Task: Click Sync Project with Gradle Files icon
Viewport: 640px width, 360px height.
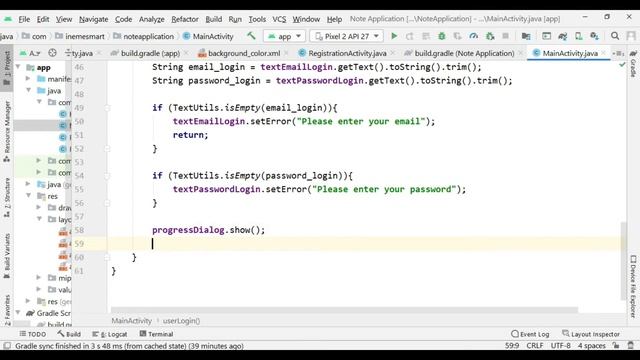Action: click(563, 36)
